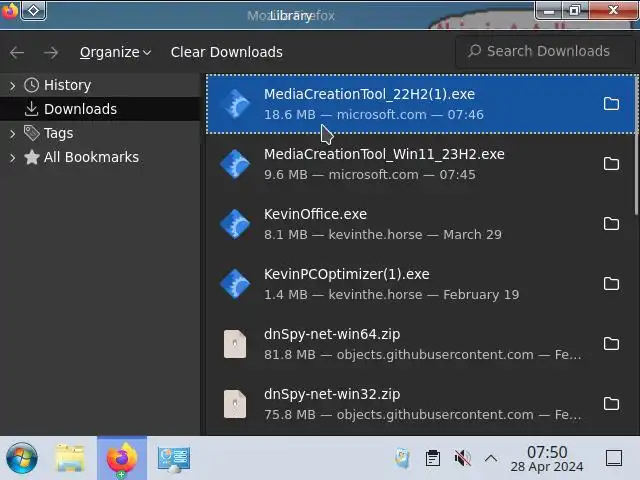Show MediaCreationTool_22H2(1).exe in folder
The width and height of the screenshot is (640, 480).
point(611,104)
